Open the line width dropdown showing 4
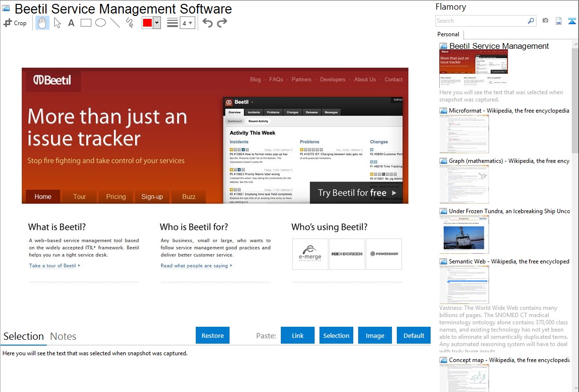 (x=188, y=23)
